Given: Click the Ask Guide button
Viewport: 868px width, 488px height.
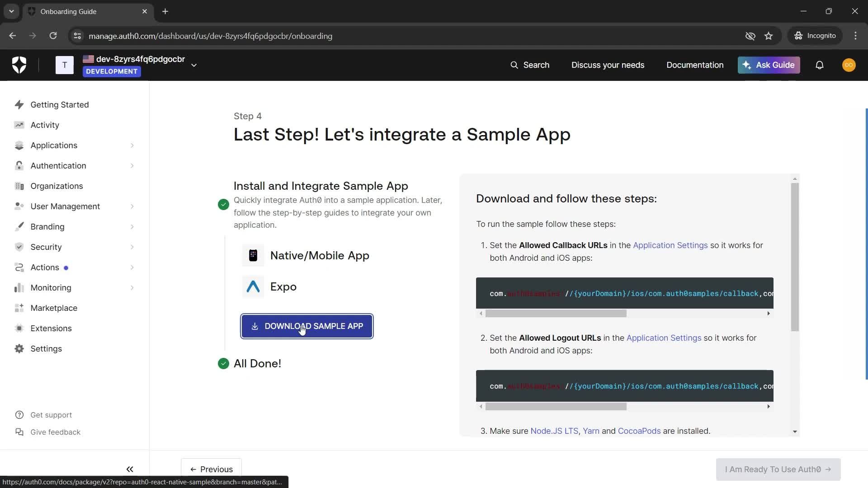Looking at the screenshot, I should (769, 65).
